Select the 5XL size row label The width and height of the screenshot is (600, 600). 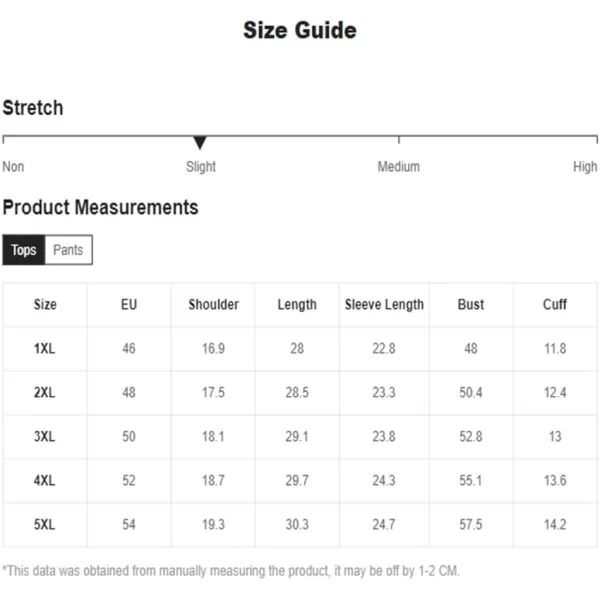coord(45,525)
